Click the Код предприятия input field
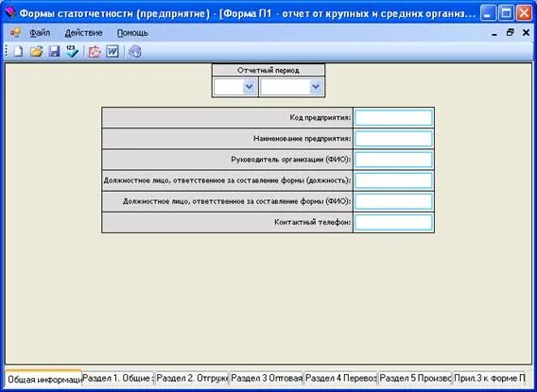537x392 pixels. pyautogui.click(x=393, y=118)
